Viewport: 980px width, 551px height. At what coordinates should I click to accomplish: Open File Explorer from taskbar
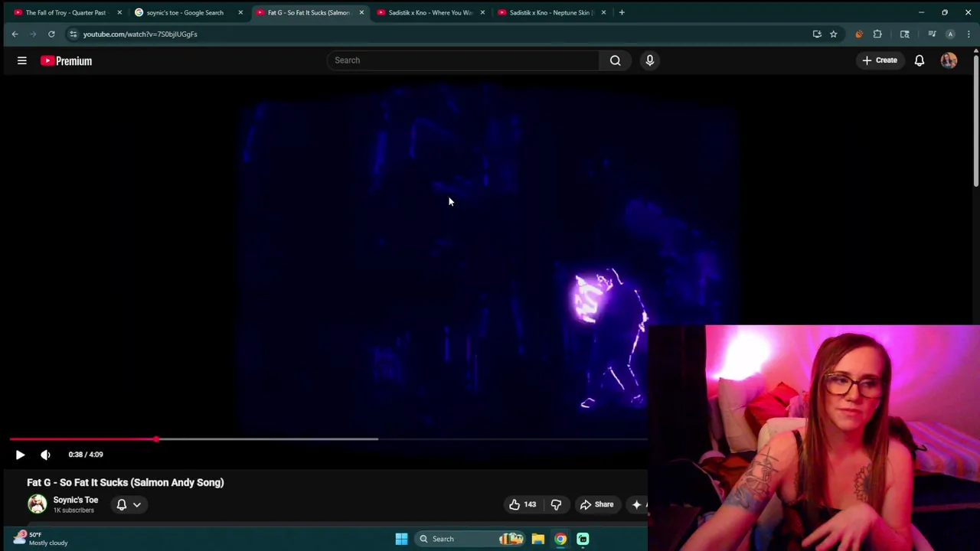click(x=538, y=539)
